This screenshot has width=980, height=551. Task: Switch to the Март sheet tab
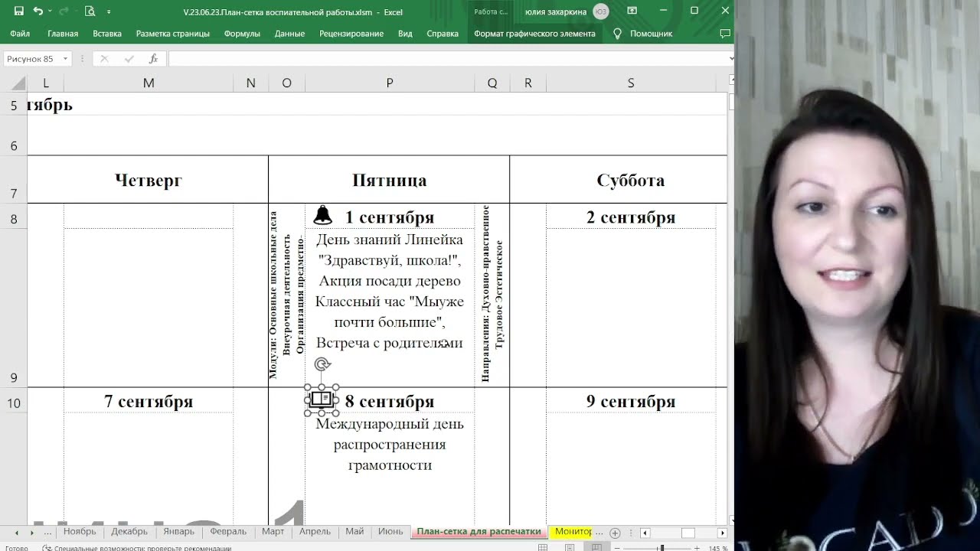click(273, 532)
